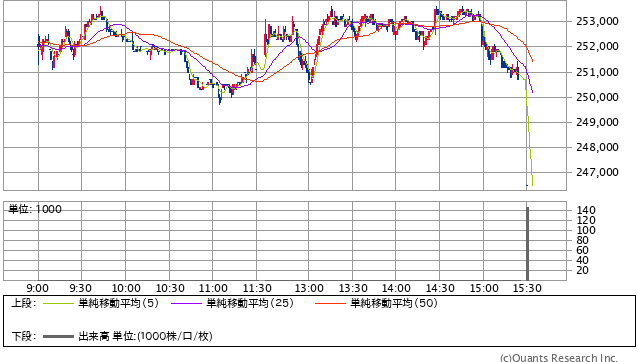Click the 60 volume axis label
The width and height of the screenshot is (638, 362).
tap(583, 250)
